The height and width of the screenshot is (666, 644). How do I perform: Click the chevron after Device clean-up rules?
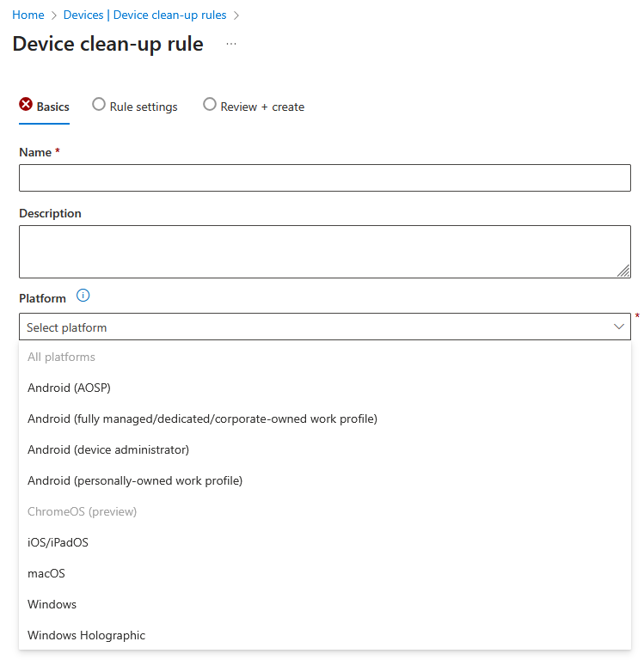point(236,15)
